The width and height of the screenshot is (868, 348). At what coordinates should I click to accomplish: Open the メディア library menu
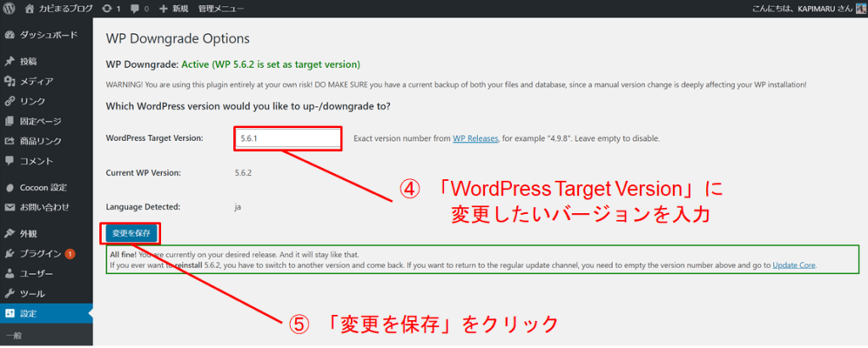[x=36, y=81]
